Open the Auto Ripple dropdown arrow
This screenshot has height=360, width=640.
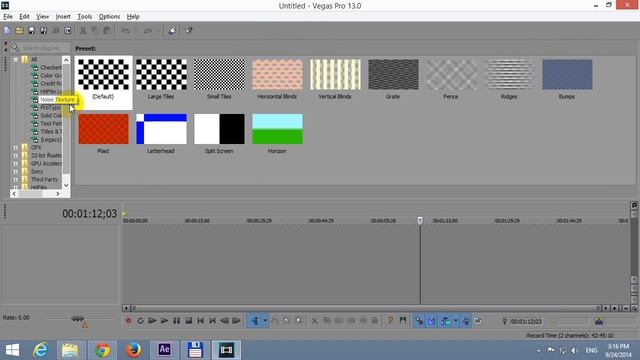[456, 321]
